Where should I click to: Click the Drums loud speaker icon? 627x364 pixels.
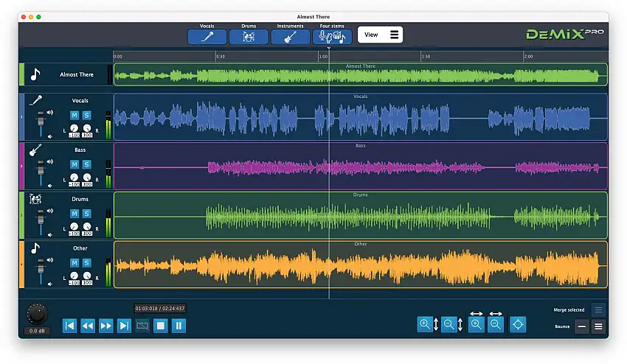tap(50, 211)
